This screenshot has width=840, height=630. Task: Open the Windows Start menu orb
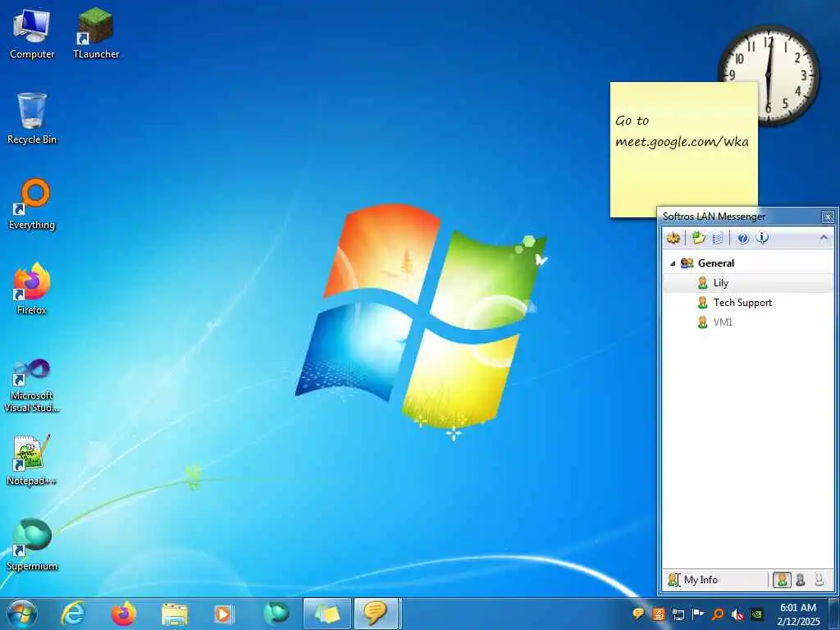(x=21, y=614)
